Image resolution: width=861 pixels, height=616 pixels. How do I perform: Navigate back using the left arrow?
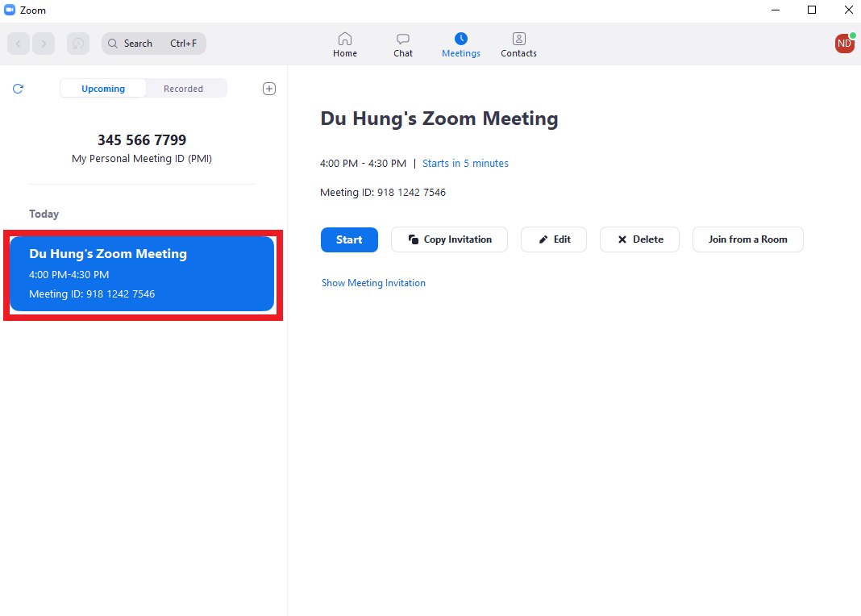tap(18, 44)
